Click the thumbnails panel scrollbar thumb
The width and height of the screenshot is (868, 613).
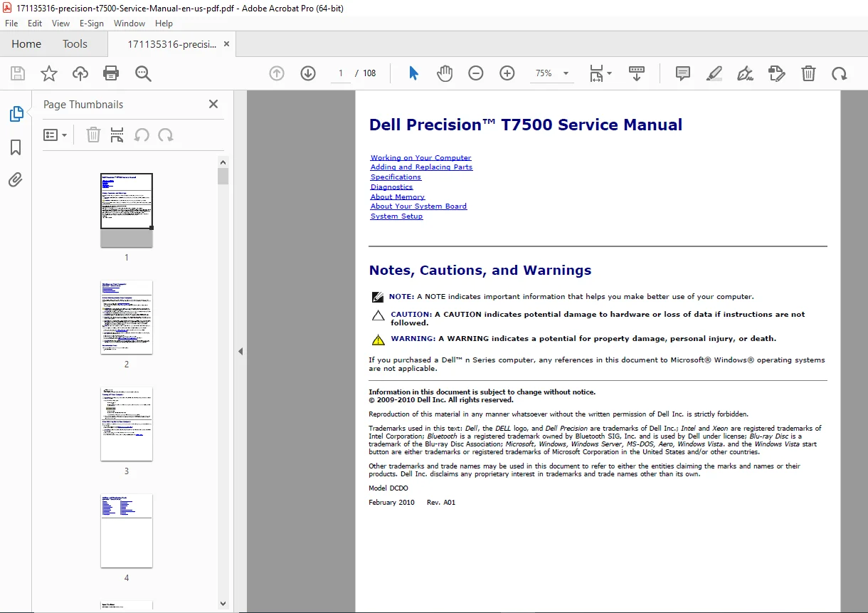coord(223,176)
